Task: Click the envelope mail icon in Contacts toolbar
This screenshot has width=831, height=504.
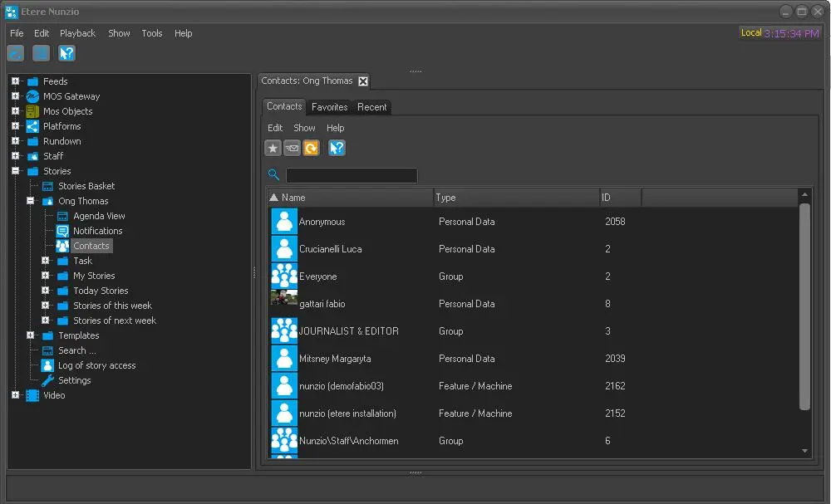Action: pyautogui.click(x=292, y=148)
